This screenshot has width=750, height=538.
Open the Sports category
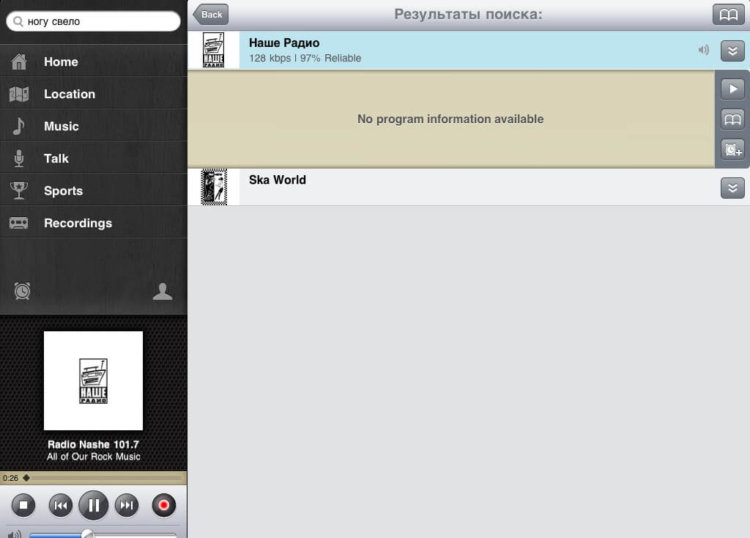(93, 191)
